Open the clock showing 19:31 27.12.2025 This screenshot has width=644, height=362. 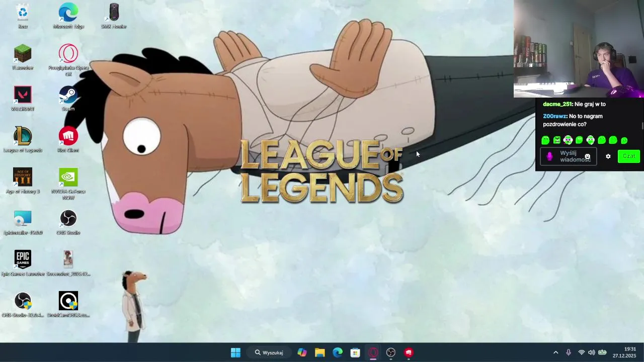click(624, 352)
